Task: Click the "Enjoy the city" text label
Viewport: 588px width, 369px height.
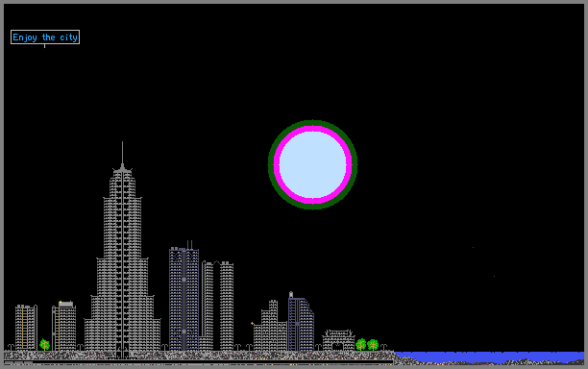Action: point(45,37)
